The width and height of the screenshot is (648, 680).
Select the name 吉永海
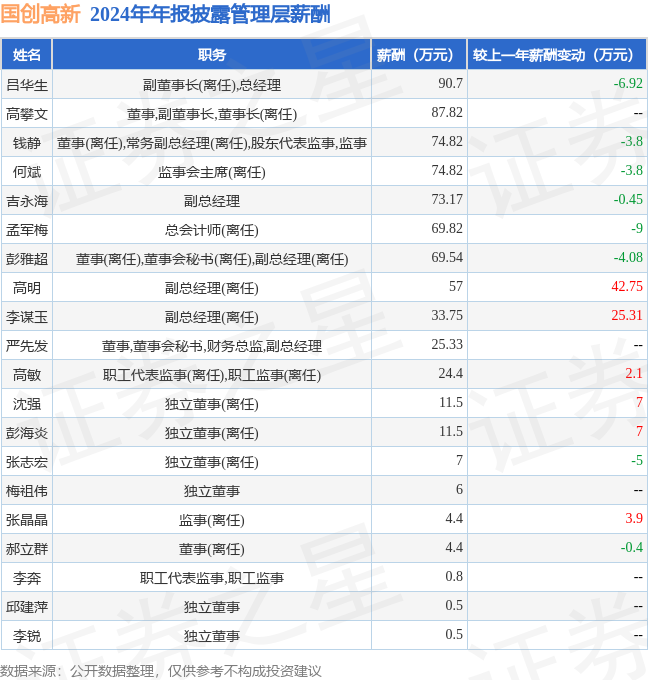pos(26,201)
